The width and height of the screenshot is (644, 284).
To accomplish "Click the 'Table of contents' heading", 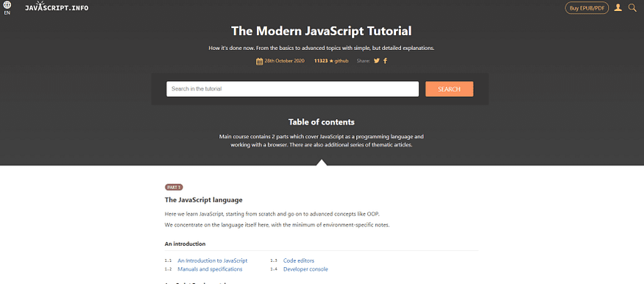I will point(321,122).
